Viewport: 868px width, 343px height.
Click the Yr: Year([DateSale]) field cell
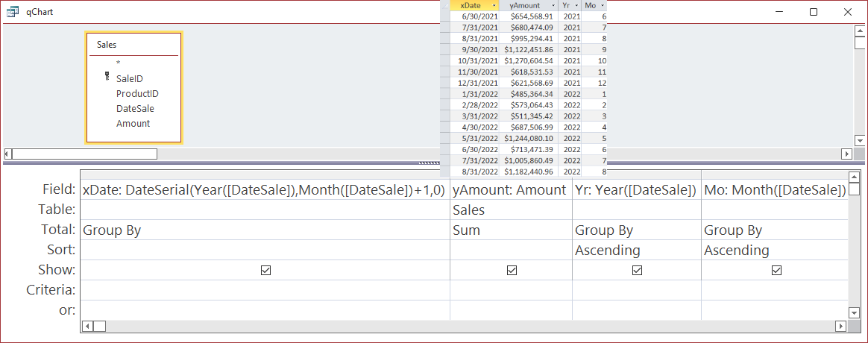pyautogui.click(x=637, y=189)
